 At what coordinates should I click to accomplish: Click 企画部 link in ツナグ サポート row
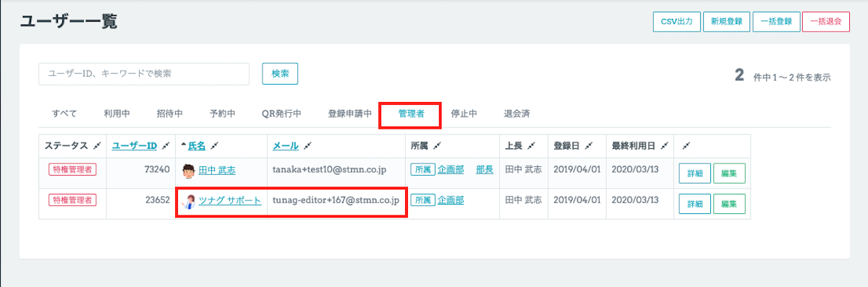pos(451,200)
